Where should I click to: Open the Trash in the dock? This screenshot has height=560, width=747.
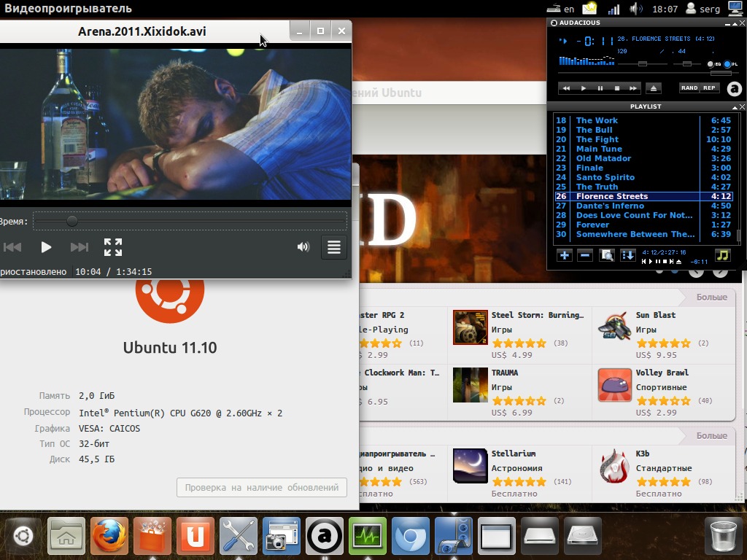723,536
